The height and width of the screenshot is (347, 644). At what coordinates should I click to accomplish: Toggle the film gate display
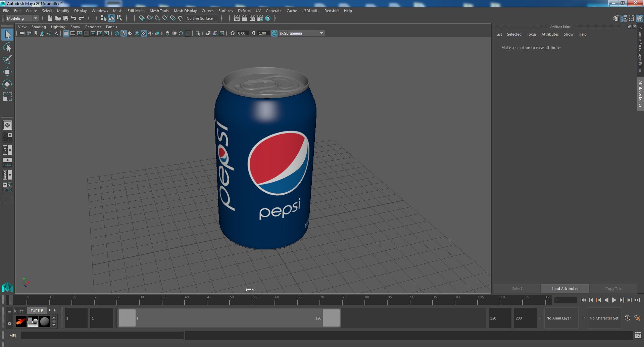[73, 33]
